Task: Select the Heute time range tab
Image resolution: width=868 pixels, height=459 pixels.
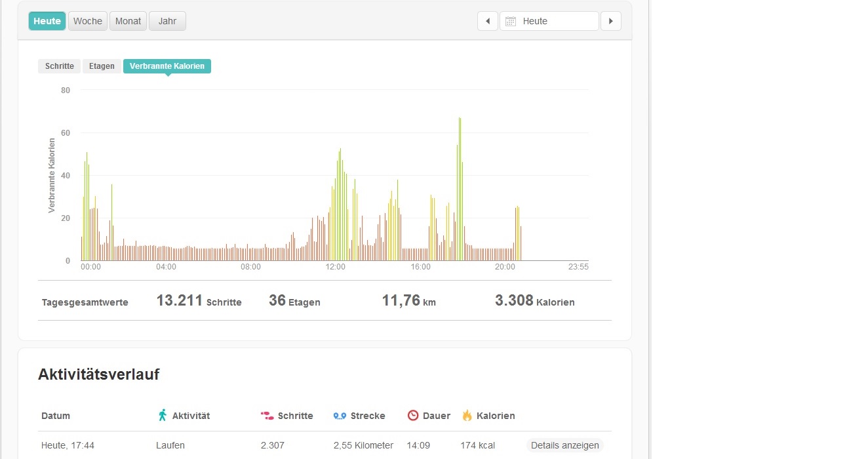Action: (47, 21)
